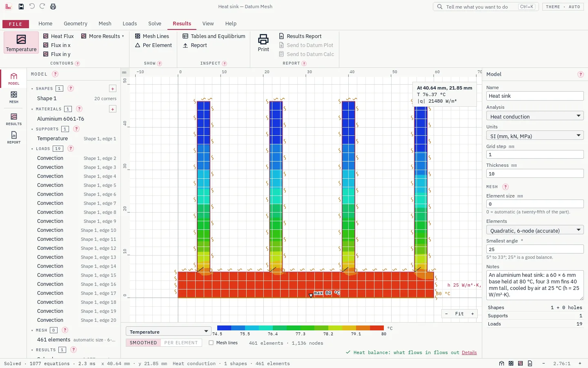Select the Smoothed display mode
This screenshot has width=588, height=368.
click(x=143, y=343)
